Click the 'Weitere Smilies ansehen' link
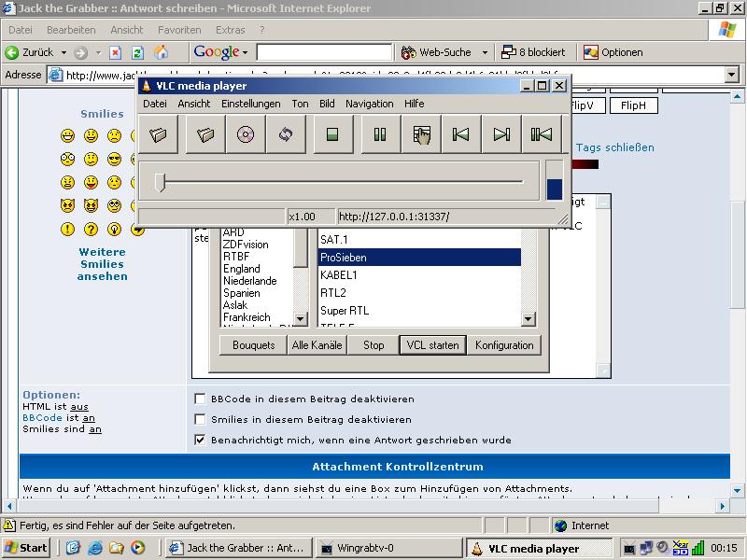The image size is (747, 560). (x=103, y=264)
